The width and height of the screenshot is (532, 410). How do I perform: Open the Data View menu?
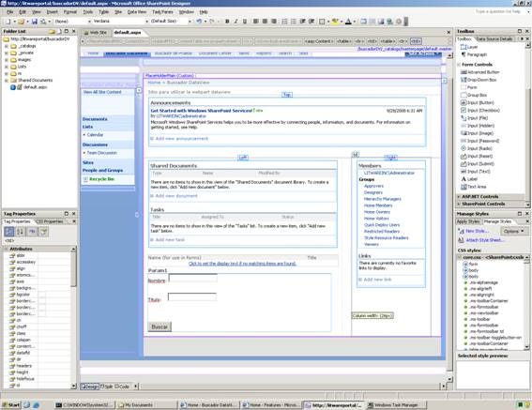tap(137, 12)
